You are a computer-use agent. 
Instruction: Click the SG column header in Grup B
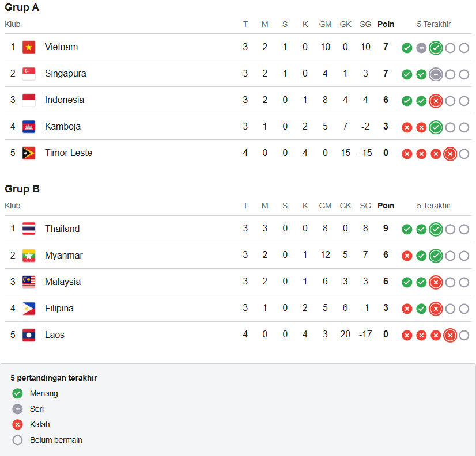click(365, 206)
